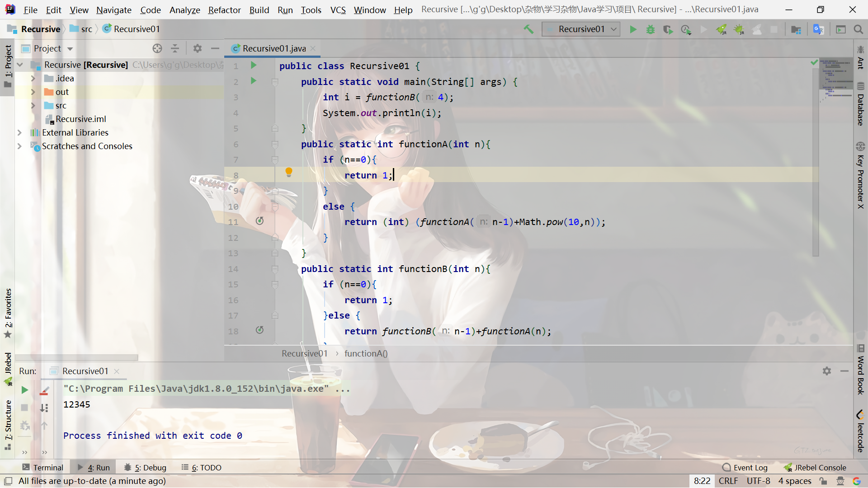Open the Terminal tool window
868x488 pixels.
(43, 468)
